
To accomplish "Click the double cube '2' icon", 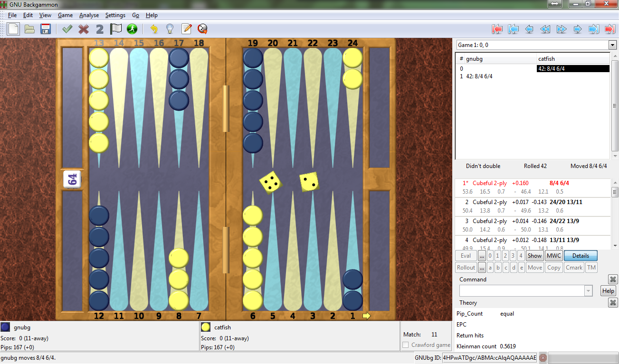I will (99, 29).
